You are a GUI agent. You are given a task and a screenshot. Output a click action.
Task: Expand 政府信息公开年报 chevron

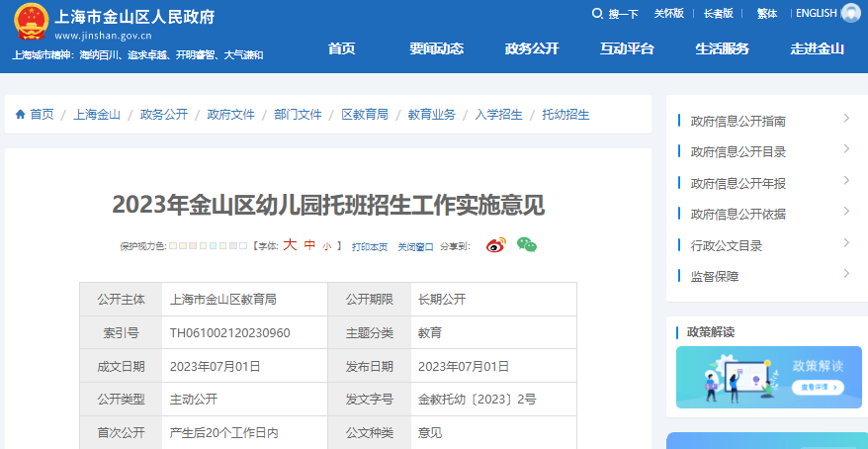pos(846,182)
